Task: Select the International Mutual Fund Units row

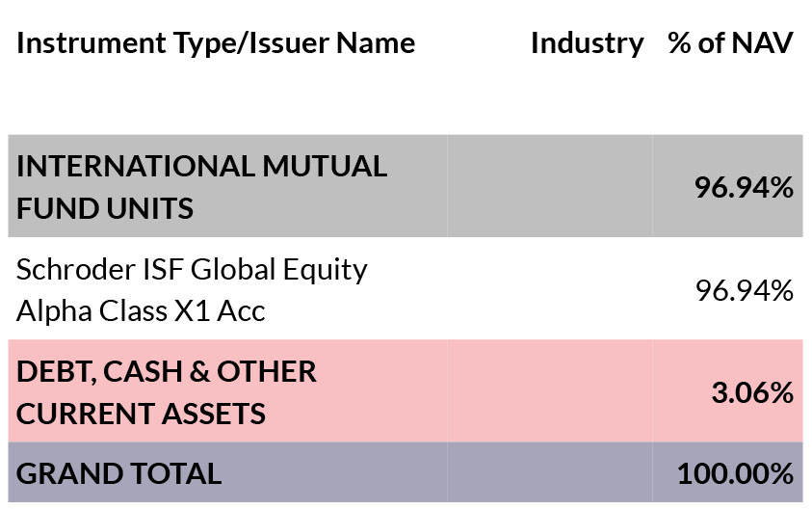Action: 406,186
